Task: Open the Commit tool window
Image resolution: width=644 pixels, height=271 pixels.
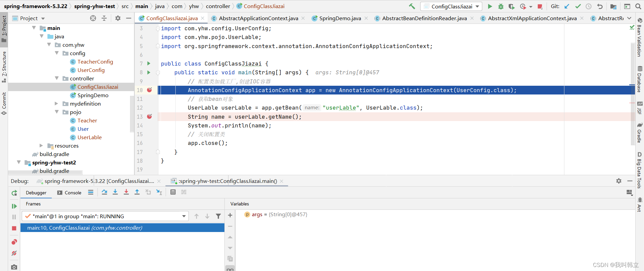Action: 4,103
